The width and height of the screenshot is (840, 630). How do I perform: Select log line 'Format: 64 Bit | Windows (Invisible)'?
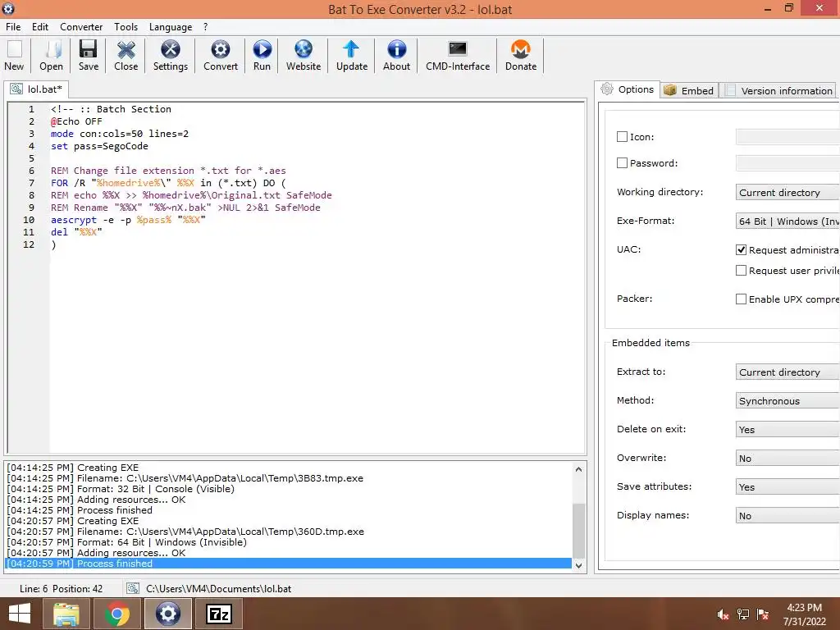[127, 542]
